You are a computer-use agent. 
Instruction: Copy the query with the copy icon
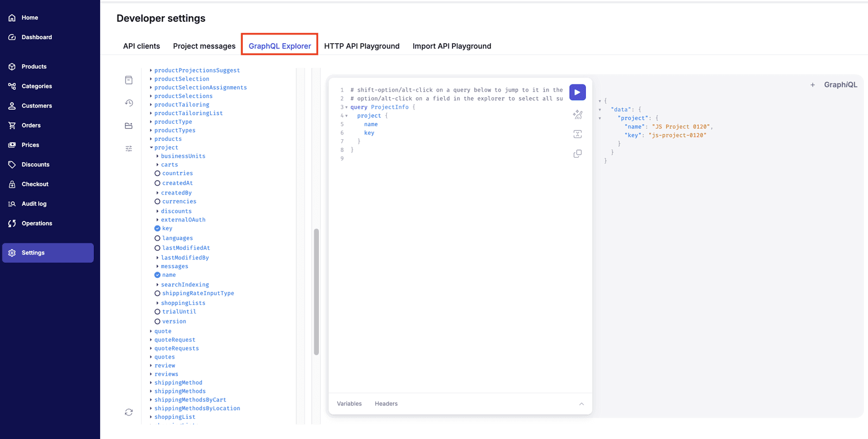[577, 154]
